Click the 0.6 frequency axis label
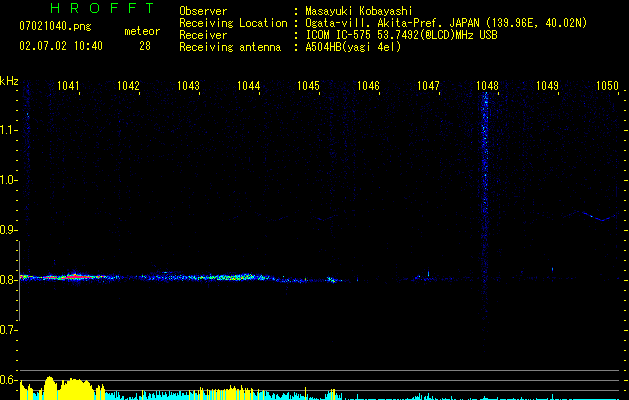 point(7,380)
